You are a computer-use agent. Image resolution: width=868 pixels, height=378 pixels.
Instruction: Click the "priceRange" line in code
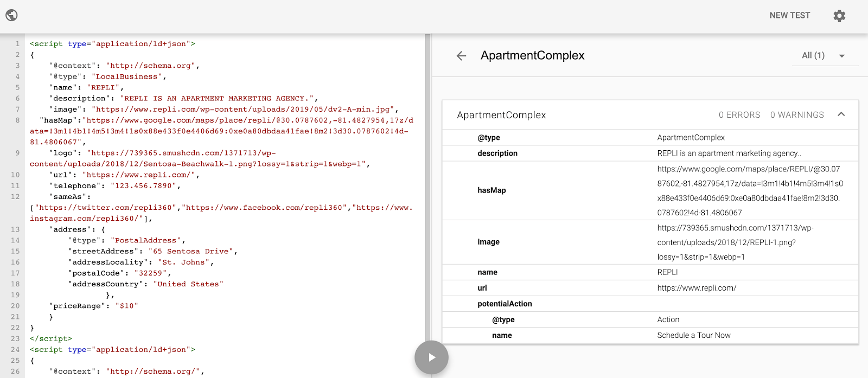(93, 306)
